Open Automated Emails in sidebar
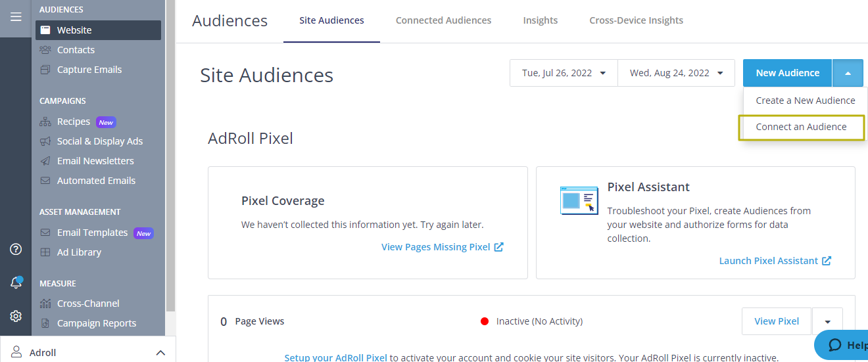Viewport: 868px width, 362px height. (x=96, y=181)
